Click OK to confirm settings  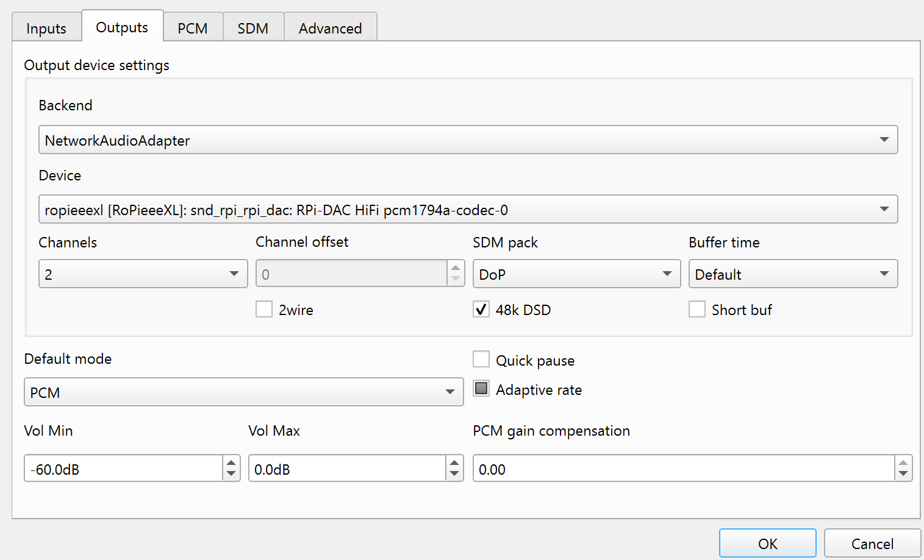click(767, 544)
